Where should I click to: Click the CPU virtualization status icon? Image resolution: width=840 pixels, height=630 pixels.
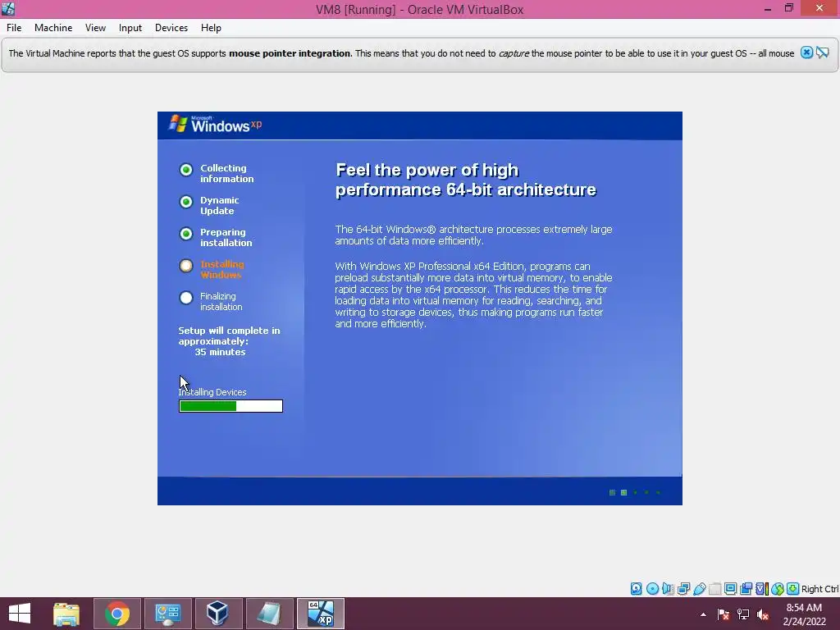pyautogui.click(x=762, y=589)
